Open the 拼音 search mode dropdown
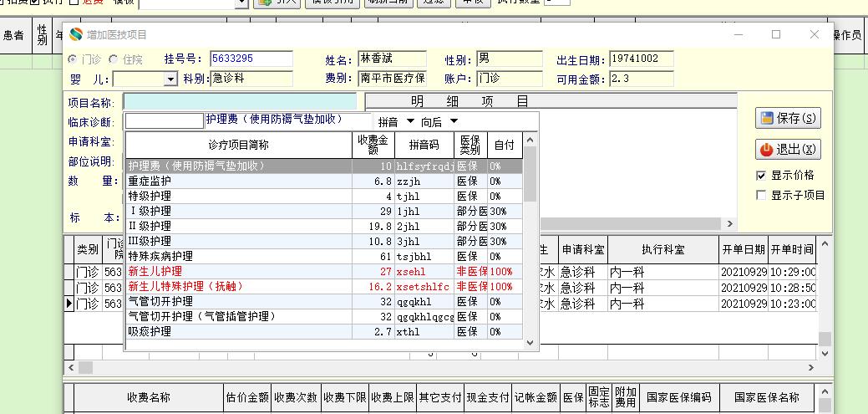868x414 pixels. [x=410, y=121]
